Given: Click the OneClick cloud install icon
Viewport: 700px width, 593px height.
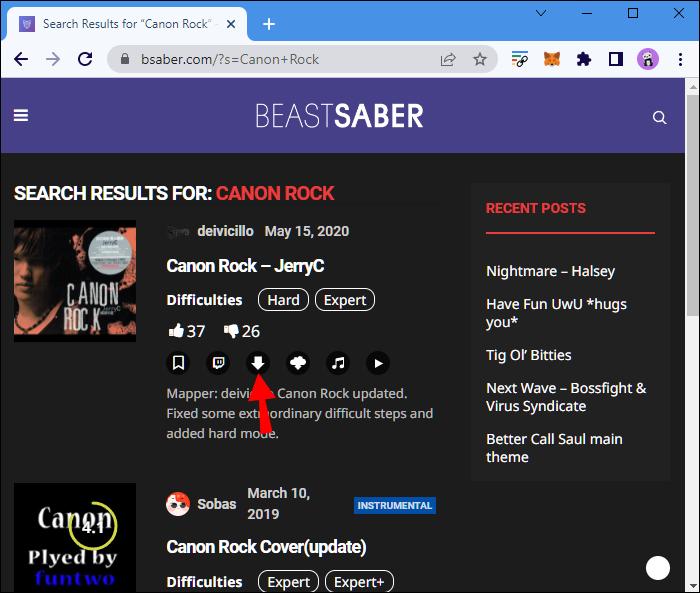Looking at the screenshot, I should pyautogui.click(x=298, y=363).
